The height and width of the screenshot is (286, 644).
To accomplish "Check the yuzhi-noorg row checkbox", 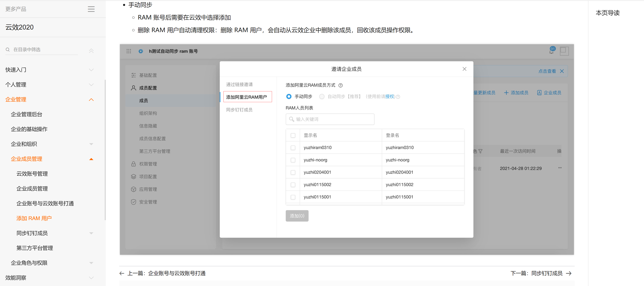I will [293, 160].
